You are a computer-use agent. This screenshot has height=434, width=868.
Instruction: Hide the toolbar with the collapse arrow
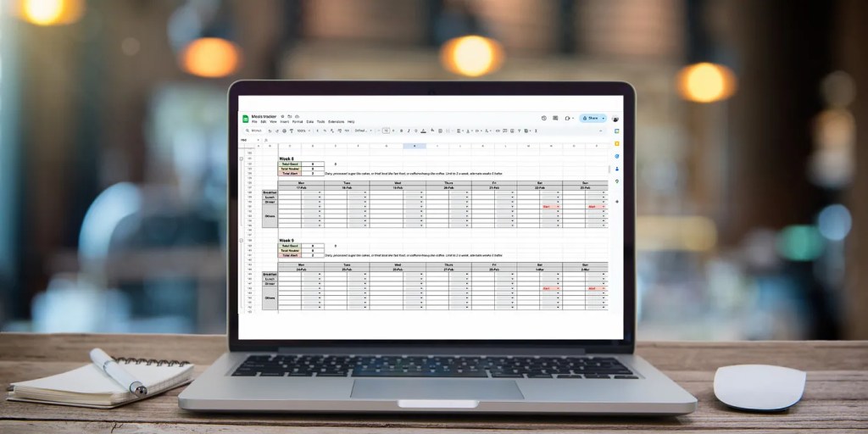(x=601, y=131)
